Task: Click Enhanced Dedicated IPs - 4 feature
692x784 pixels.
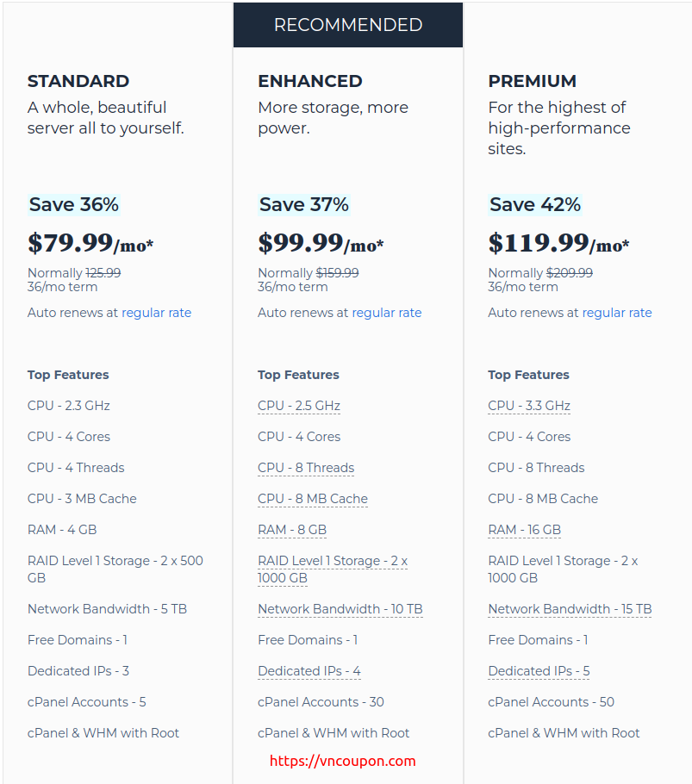Action: pos(309,671)
